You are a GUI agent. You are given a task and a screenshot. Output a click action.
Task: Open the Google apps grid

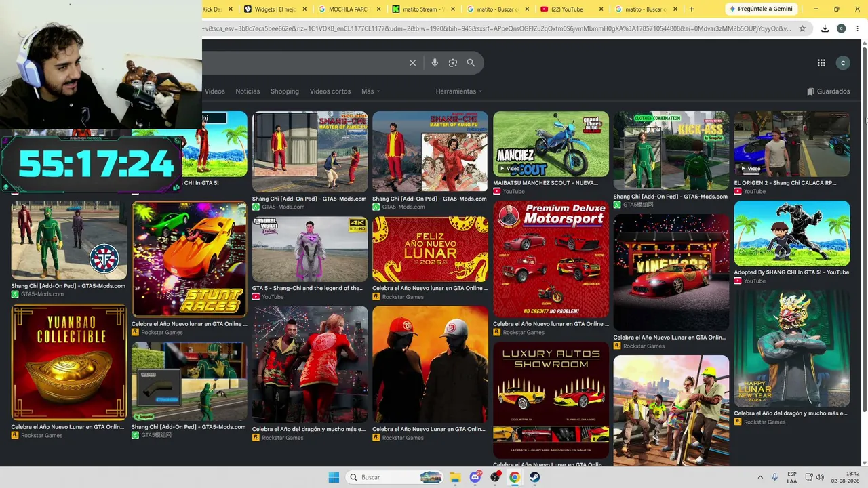pyautogui.click(x=821, y=63)
